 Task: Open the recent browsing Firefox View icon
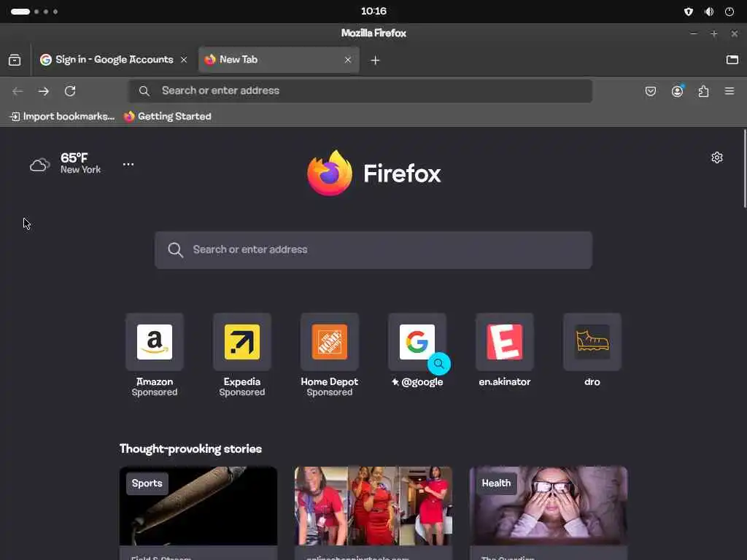tap(15, 60)
